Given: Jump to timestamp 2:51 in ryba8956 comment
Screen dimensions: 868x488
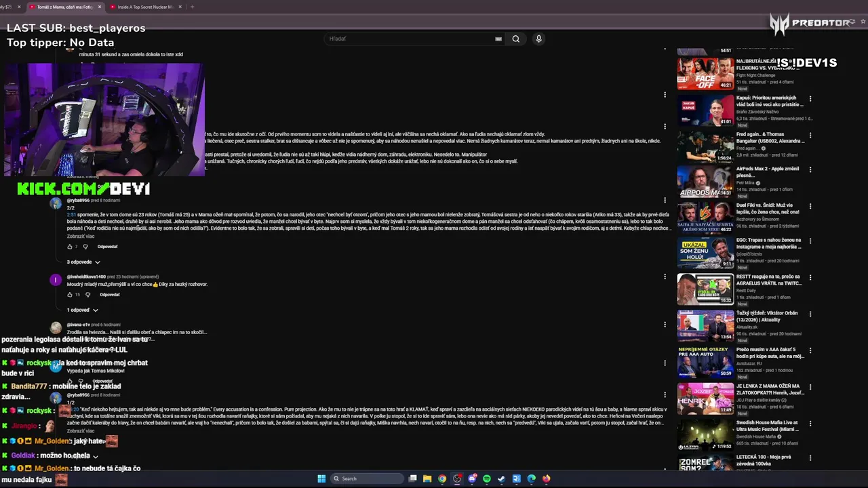Looking at the screenshot, I should point(71,215).
